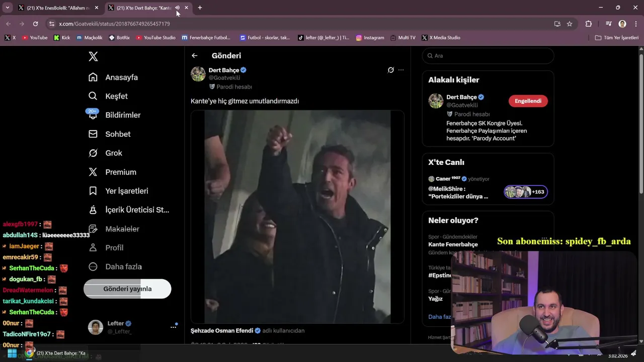Open Sohbet messages

[110, 134]
